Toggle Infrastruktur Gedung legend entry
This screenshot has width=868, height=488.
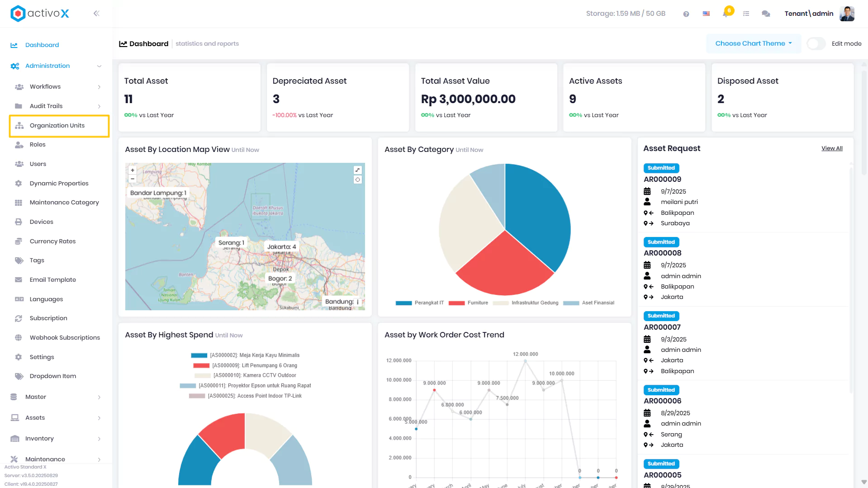click(x=526, y=303)
